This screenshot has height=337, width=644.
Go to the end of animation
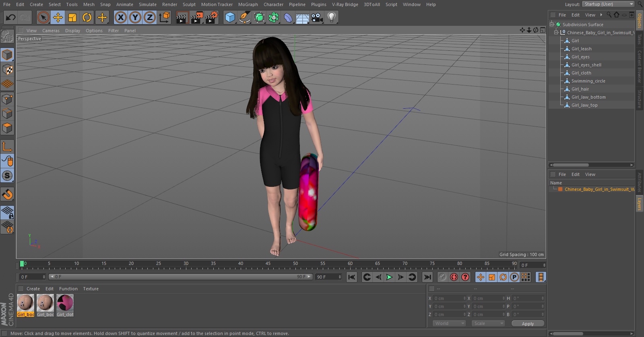click(427, 277)
